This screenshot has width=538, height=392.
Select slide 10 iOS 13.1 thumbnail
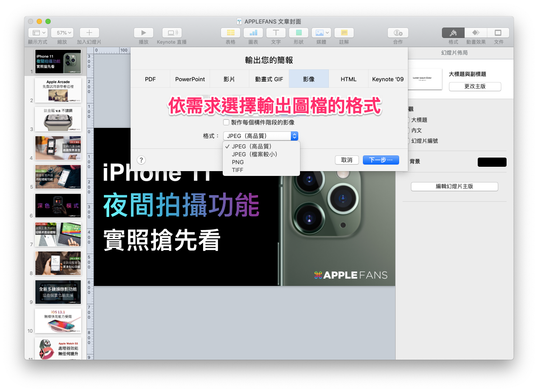(58, 321)
